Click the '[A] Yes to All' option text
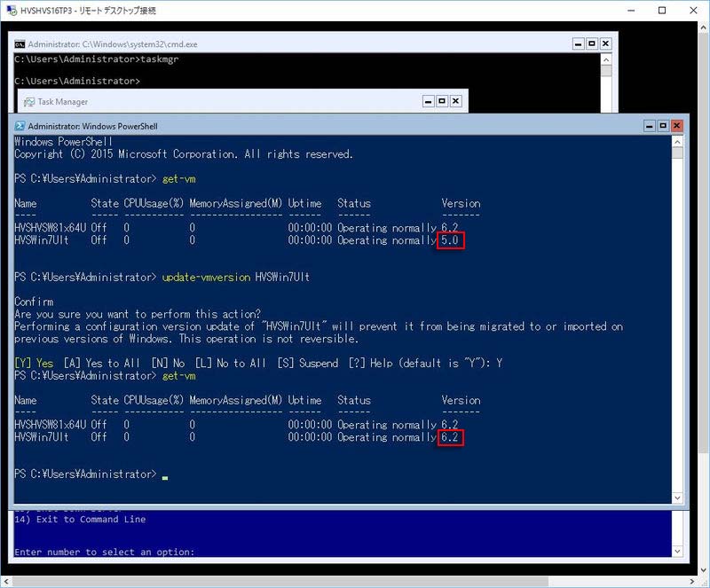710x588 pixels. pos(102,363)
